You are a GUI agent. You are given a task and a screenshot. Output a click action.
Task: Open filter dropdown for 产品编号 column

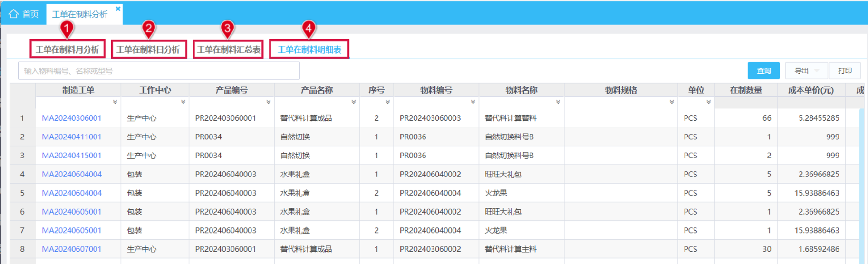pyautogui.click(x=269, y=102)
